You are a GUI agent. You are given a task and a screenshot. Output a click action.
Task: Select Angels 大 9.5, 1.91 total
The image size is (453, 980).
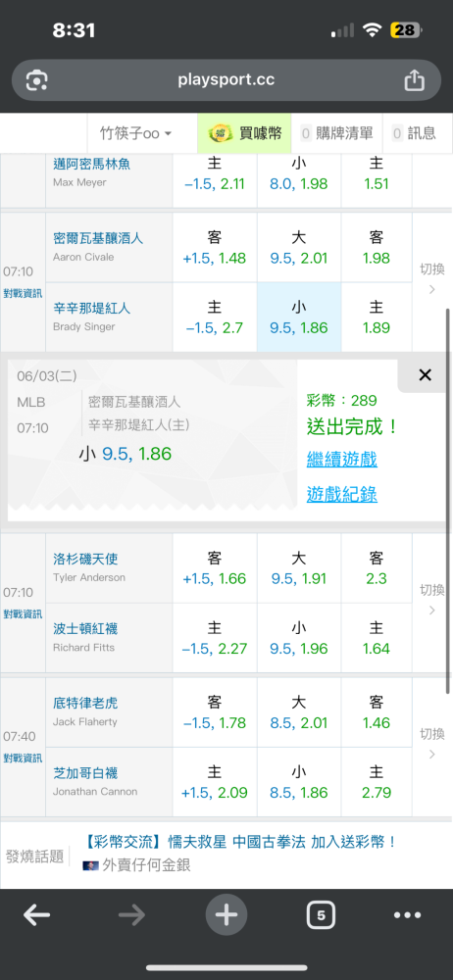tap(299, 568)
